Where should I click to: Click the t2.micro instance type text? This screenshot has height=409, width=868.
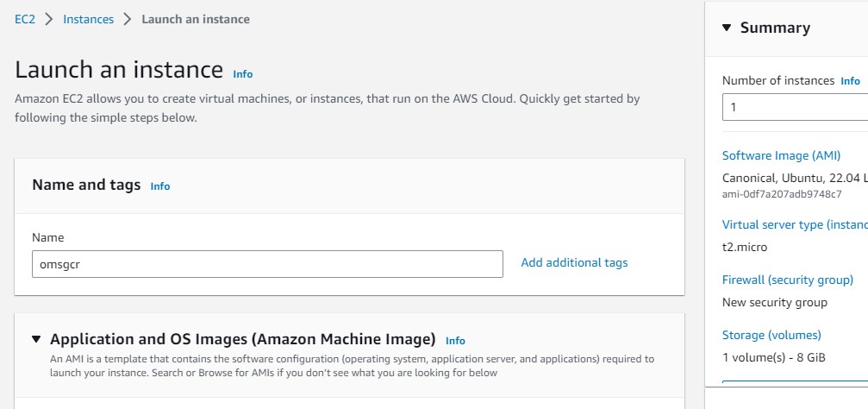745,247
